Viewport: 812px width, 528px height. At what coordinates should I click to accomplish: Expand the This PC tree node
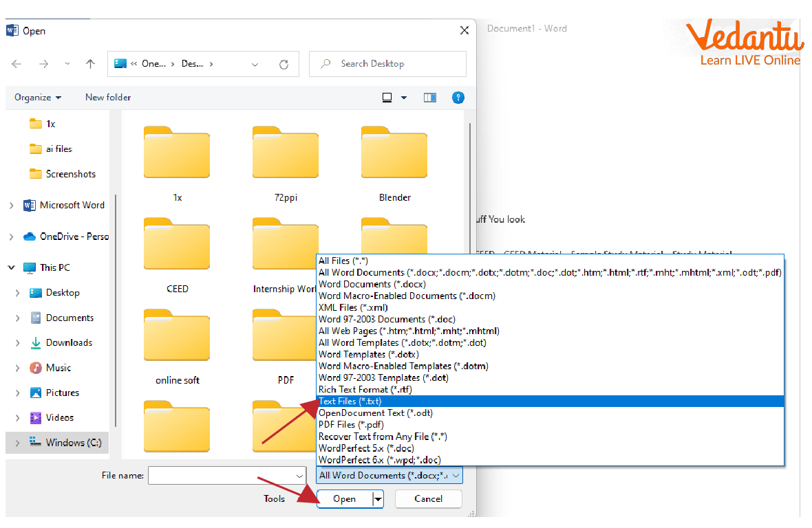pos(12,267)
